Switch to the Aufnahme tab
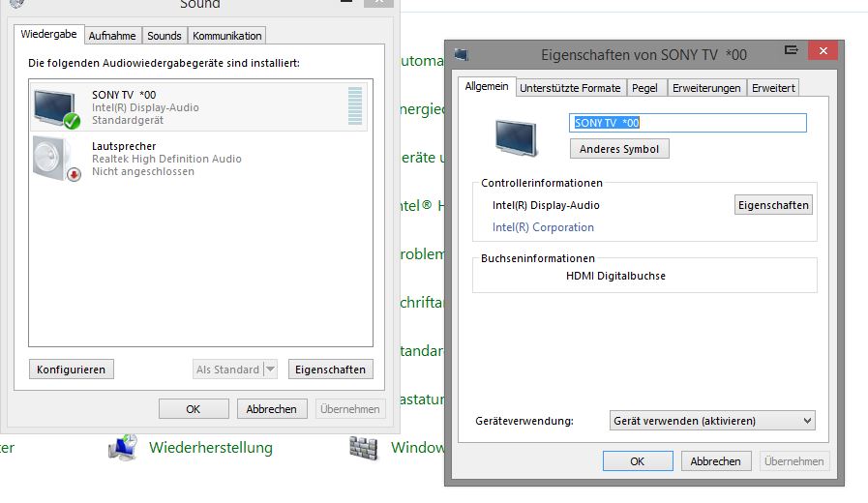868x503 pixels. pyautogui.click(x=112, y=36)
